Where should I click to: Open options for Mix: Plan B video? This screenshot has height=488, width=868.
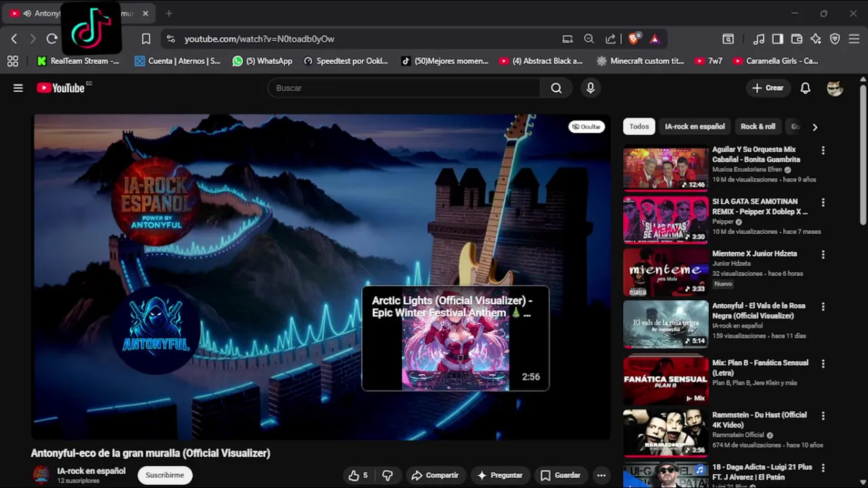(823, 364)
